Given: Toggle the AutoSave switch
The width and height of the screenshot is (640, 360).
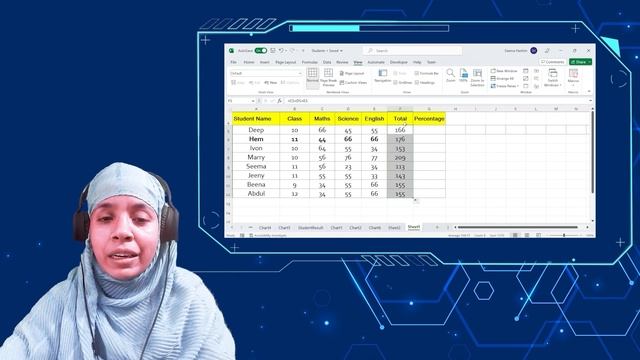Looking at the screenshot, I should 260,51.
